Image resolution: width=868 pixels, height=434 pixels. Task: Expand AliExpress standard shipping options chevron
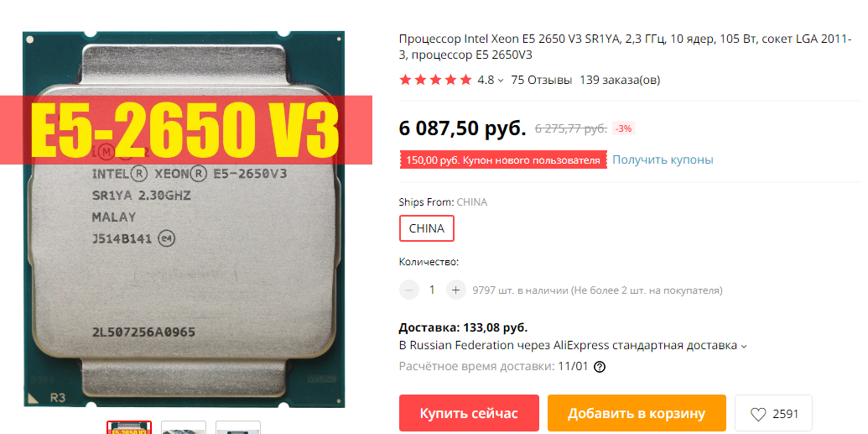point(743,347)
